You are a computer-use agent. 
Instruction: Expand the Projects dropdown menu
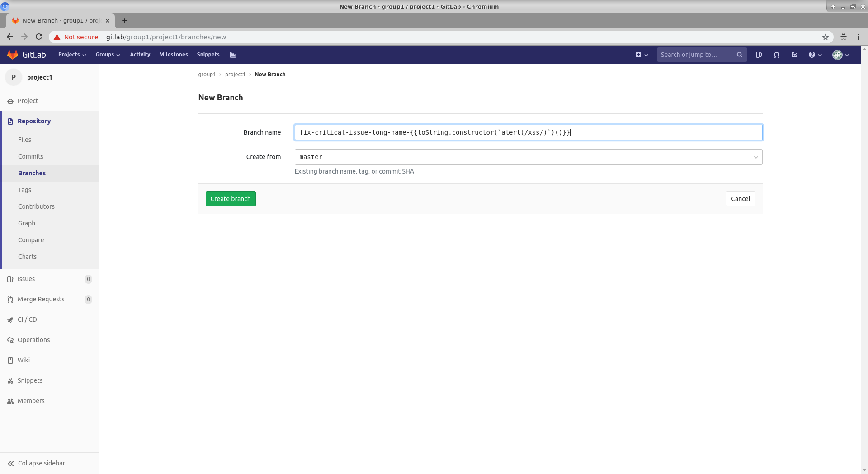pyautogui.click(x=72, y=55)
